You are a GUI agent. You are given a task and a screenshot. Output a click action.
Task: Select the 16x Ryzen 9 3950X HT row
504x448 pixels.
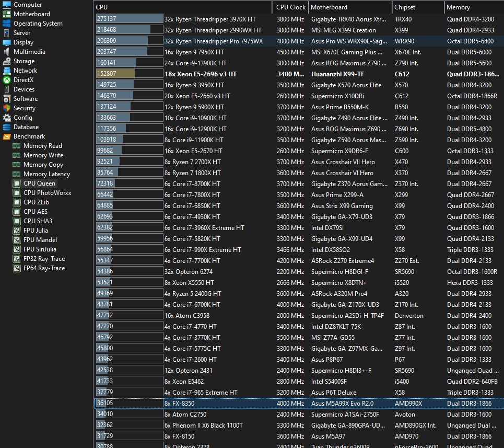(299, 85)
